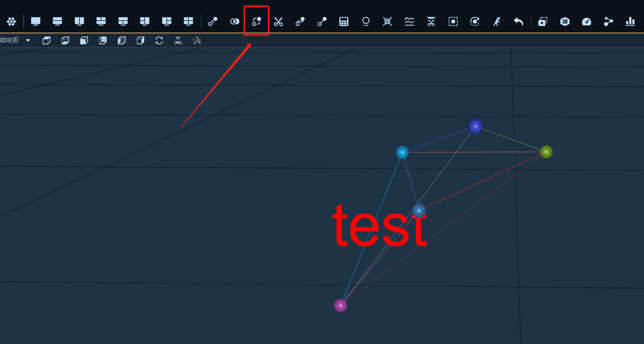Select the green marker sphere
644x344 pixels.
[x=546, y=152]
